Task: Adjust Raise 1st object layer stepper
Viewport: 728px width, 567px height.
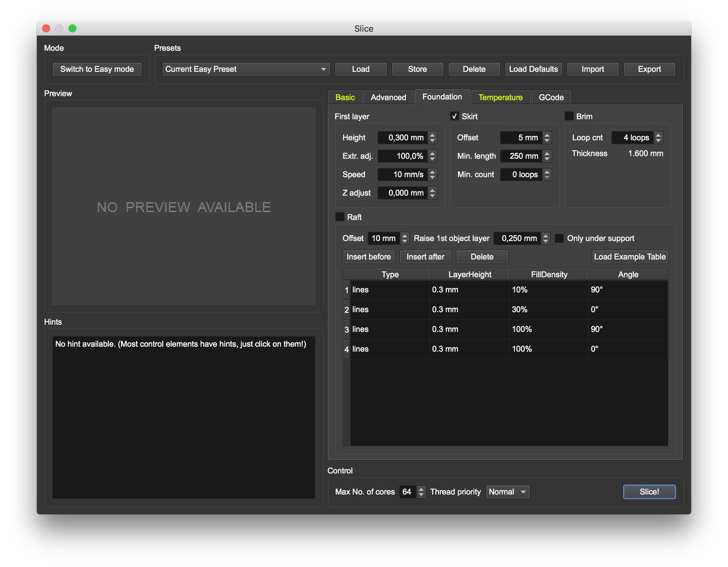Action: [x=546, y=238]
